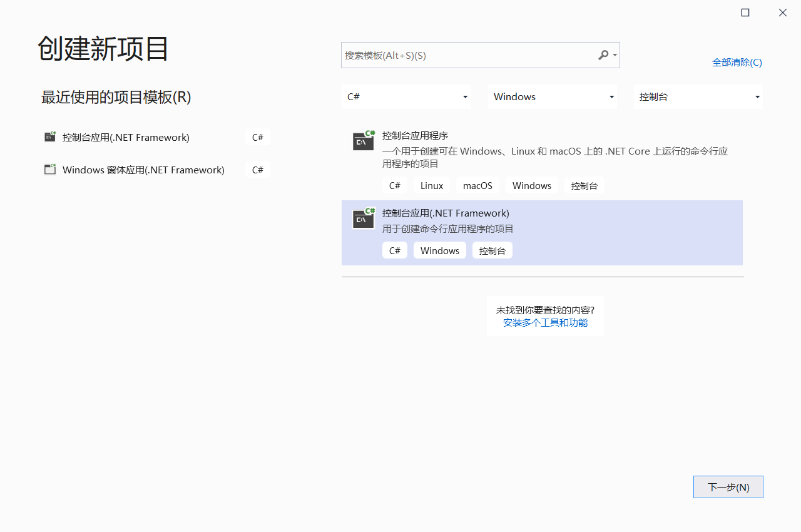Click the C# icon beside 控制台应用(.NET Framework)
801x532 pixels.
click(x=258, y=136)
